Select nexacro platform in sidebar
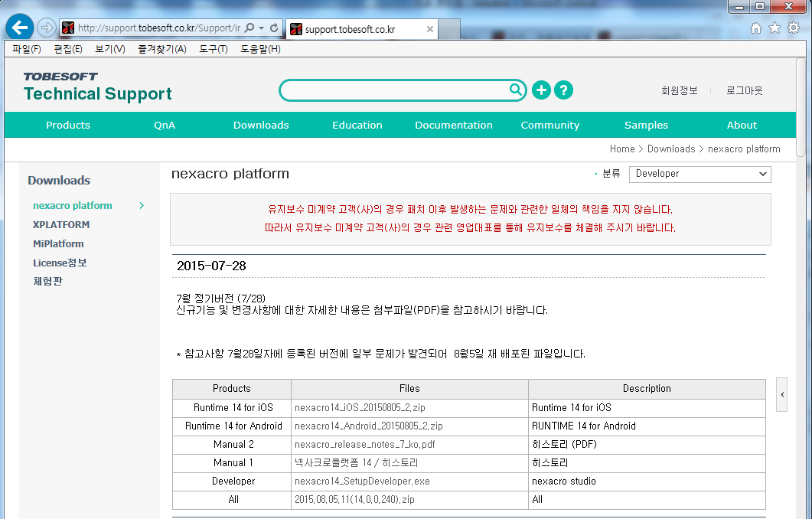Viewport: 812px width, 519px height. [73, 206]
